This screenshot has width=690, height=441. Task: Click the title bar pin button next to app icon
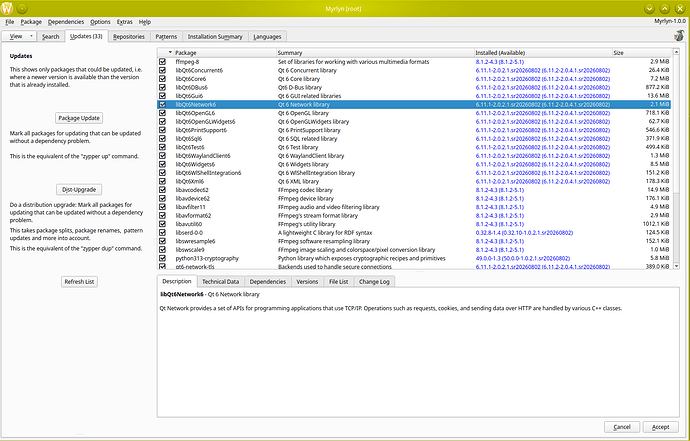click(22, 8)
